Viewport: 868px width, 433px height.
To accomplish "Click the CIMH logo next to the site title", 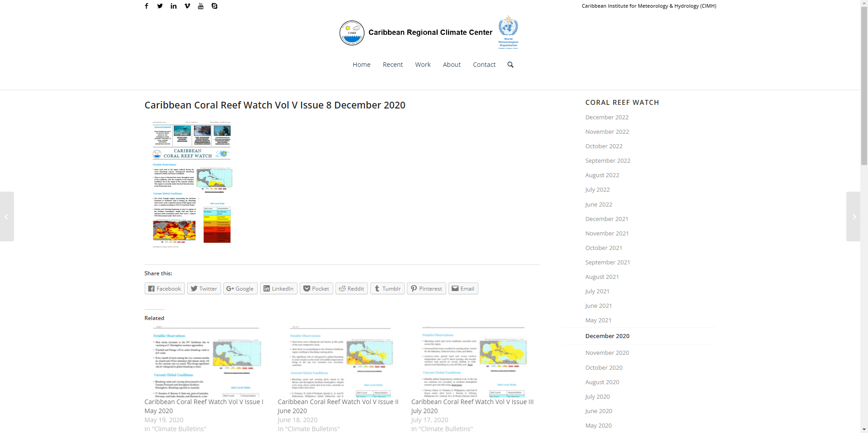I will (351, 32).
